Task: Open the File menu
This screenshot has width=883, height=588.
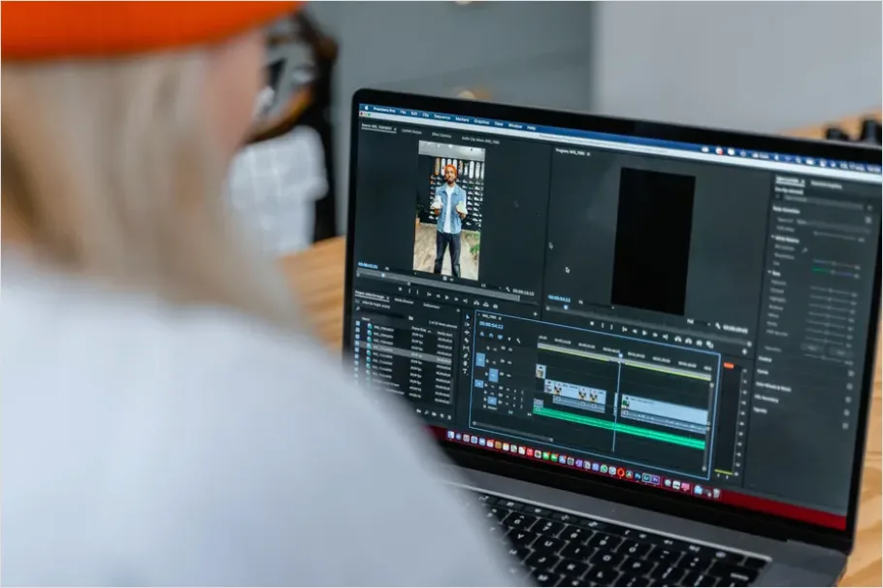Action: coord(403,113)
